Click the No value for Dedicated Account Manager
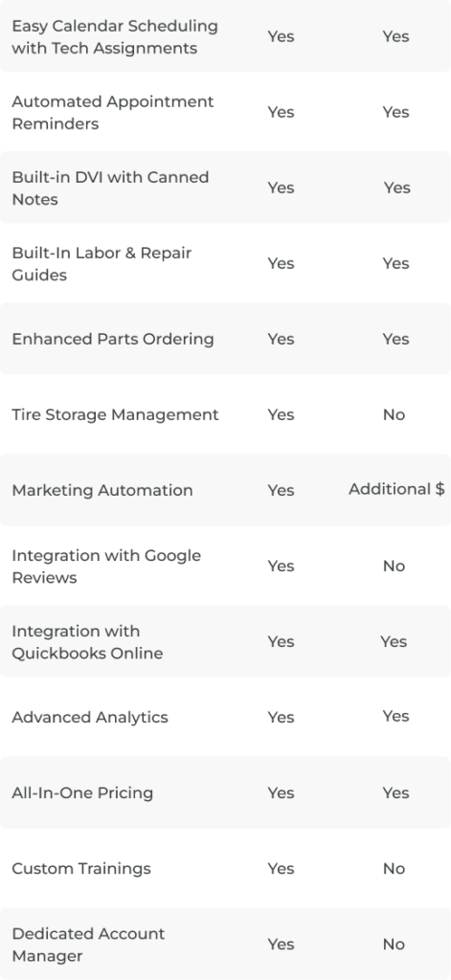451x980 pixels. coord(395,944)
